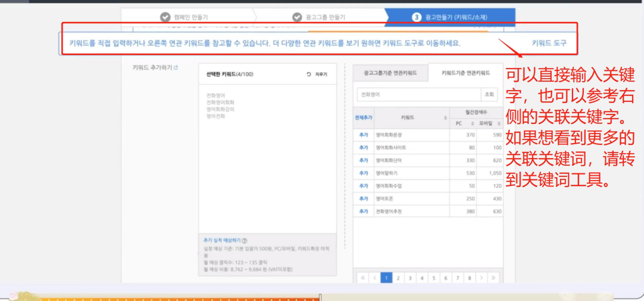Screen dimensions: 644x301
Task: Go to 광고그룹 만들기 step
Action: point(319,17)
